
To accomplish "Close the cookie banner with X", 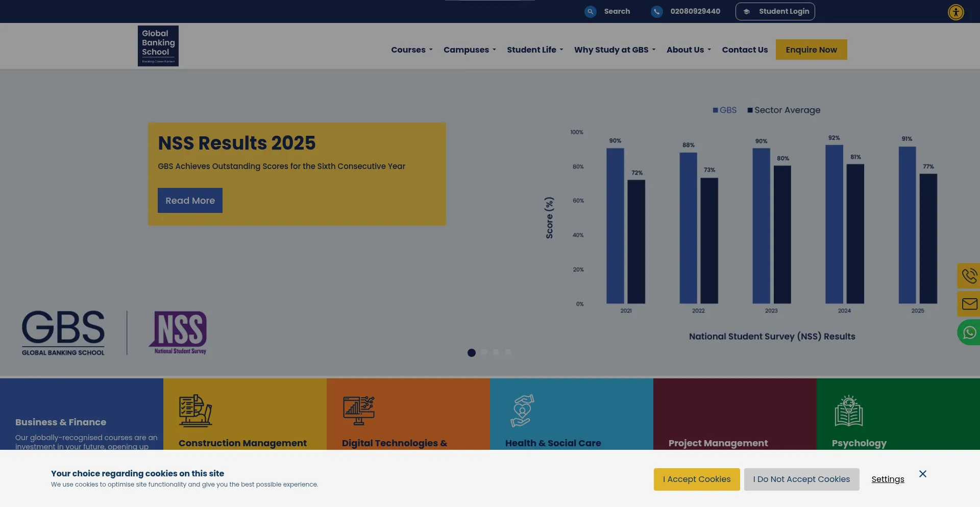I will [x=923, y=474].
